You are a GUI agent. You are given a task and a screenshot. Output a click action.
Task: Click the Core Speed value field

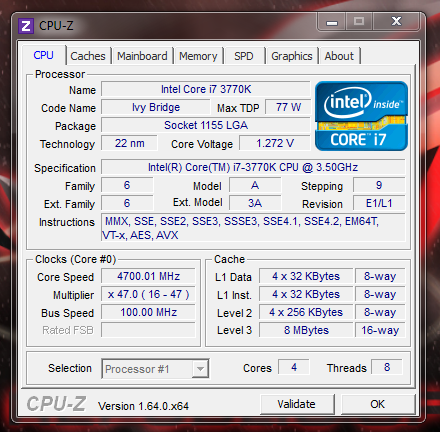[x=148, y=276]
